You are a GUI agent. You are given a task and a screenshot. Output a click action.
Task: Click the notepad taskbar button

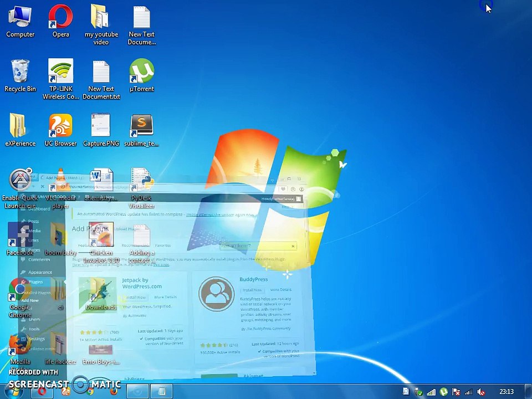click(x=162, y=392)
